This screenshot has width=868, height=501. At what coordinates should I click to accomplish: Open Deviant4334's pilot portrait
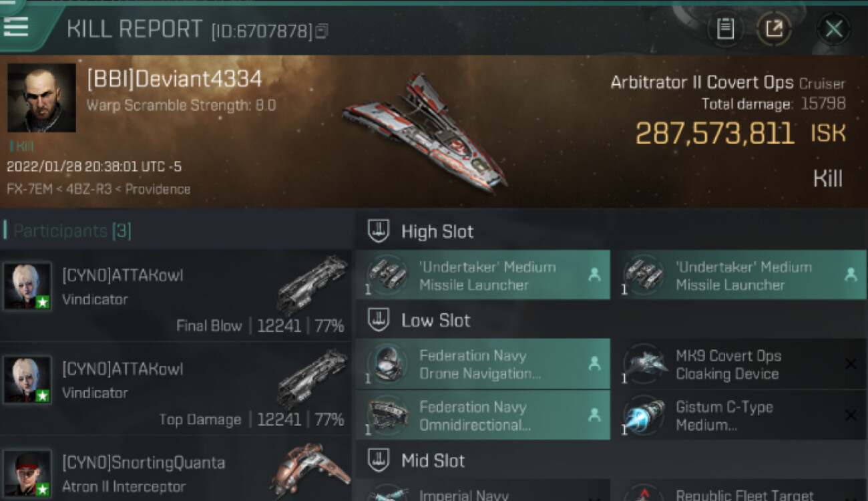(x=41, y=98)
